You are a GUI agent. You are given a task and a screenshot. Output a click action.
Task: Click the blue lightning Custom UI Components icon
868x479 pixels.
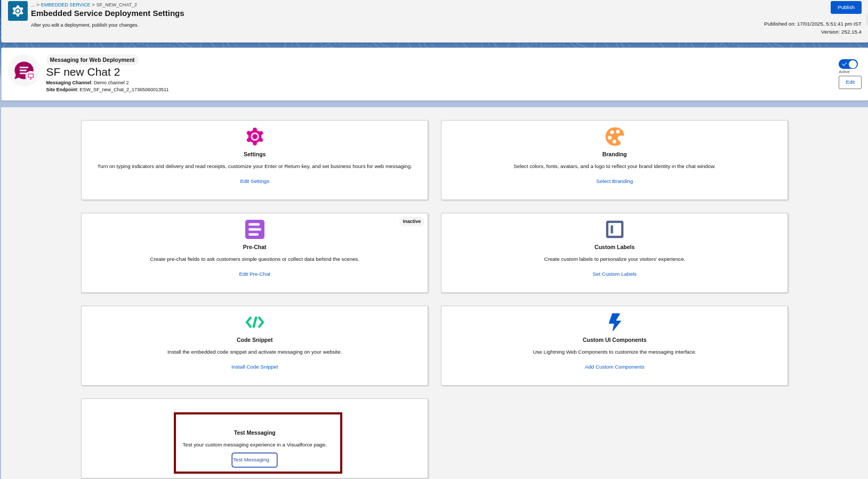pos(615,322)
